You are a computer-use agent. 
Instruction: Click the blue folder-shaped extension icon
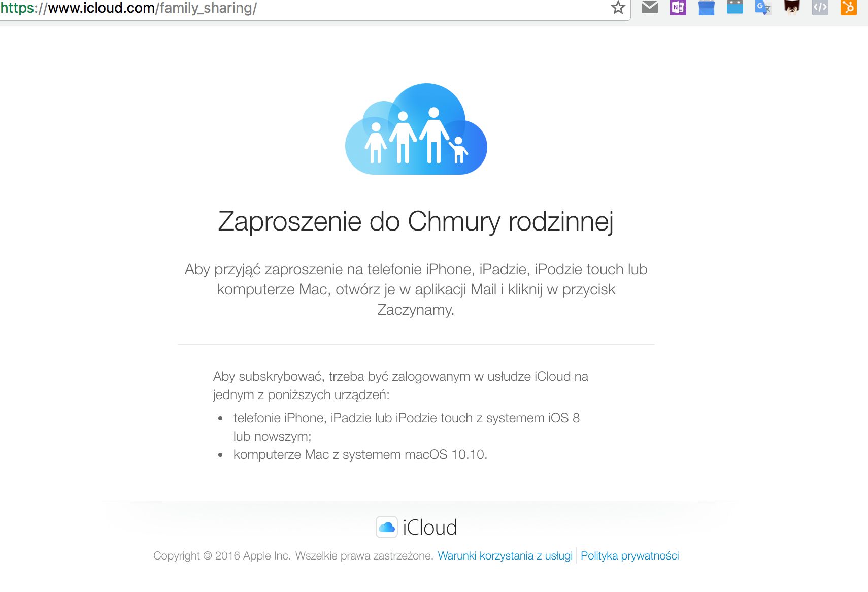[706, 7]
